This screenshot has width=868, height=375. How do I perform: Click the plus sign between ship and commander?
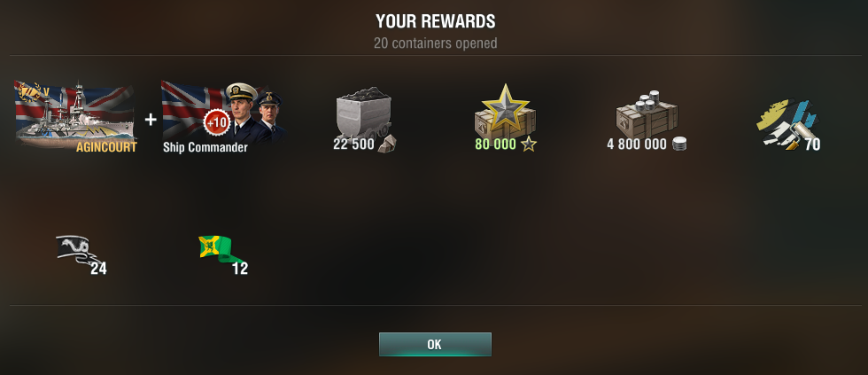[x=150, y=119]
